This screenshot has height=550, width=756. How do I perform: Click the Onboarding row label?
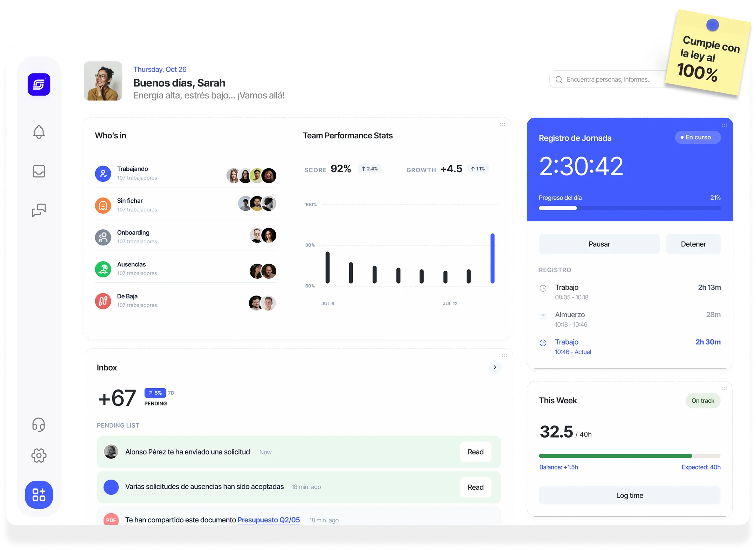pyautogui.click(x=133, y=232)
